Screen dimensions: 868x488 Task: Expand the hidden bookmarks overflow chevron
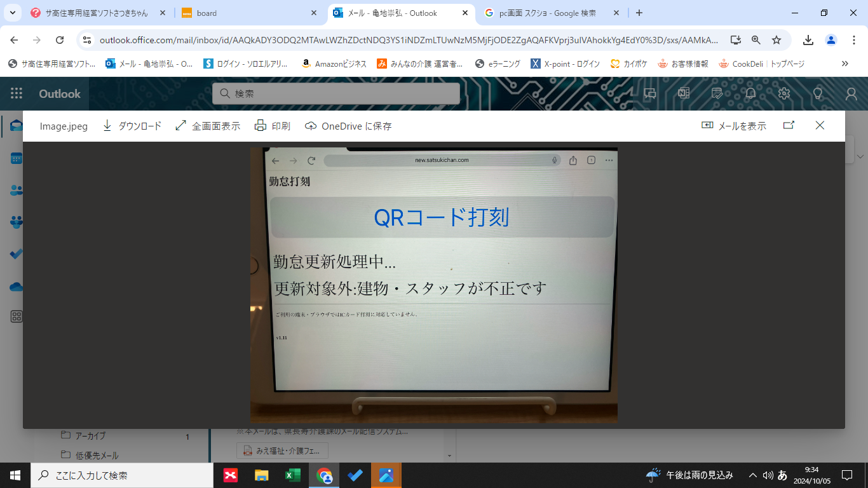pyautogui.click(x=844, y=64)
